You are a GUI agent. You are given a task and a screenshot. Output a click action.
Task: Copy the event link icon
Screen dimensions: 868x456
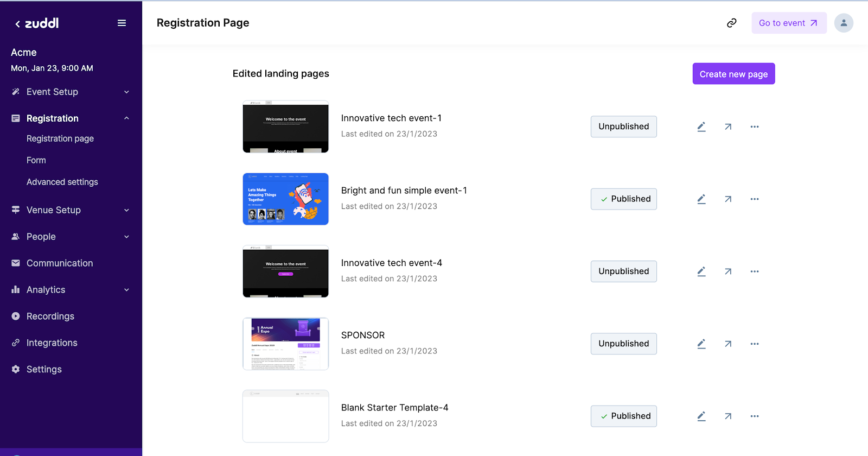coord(731,23)
